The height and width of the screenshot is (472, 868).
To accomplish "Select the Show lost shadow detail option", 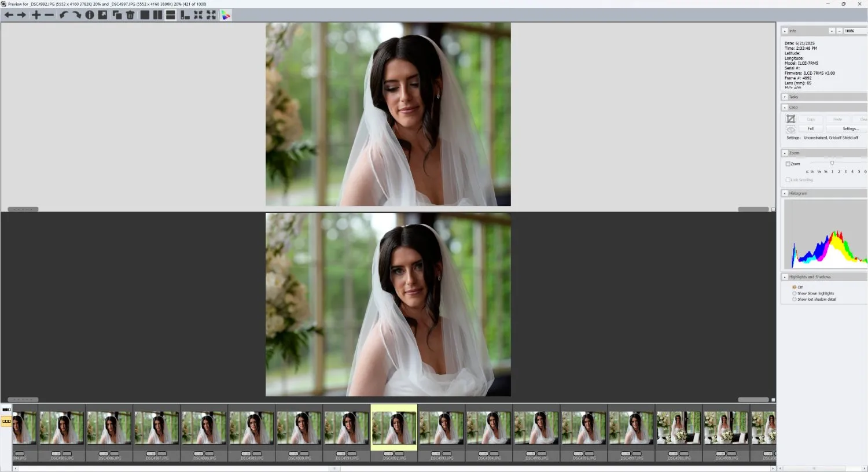I will [794, 299].
